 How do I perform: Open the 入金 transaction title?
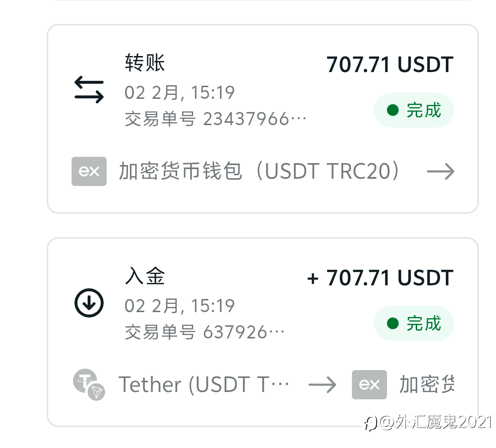pyautogui.click(x=145, y=277)
